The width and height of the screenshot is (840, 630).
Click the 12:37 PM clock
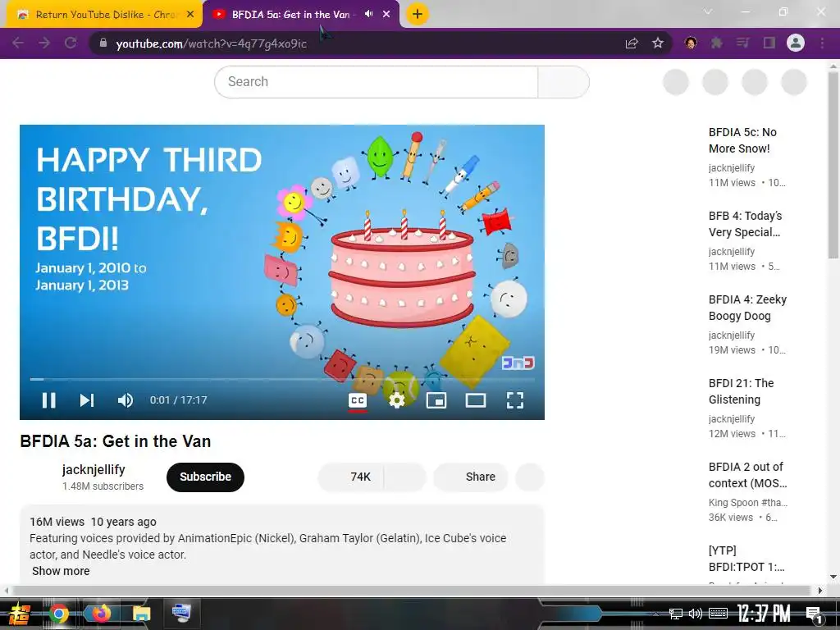click(764, 614)
